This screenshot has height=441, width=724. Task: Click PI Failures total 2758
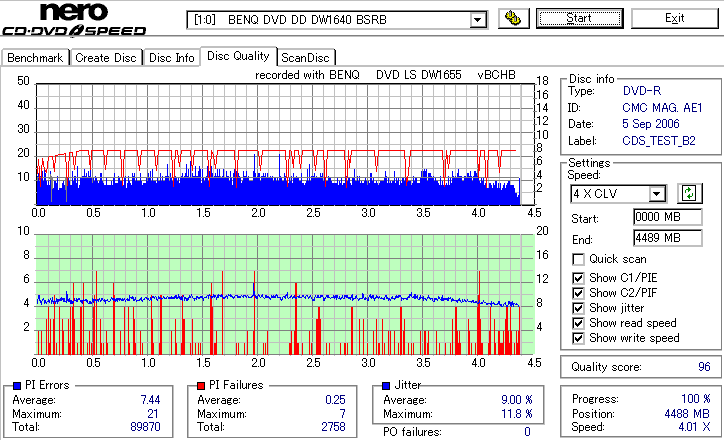(333, 427)
